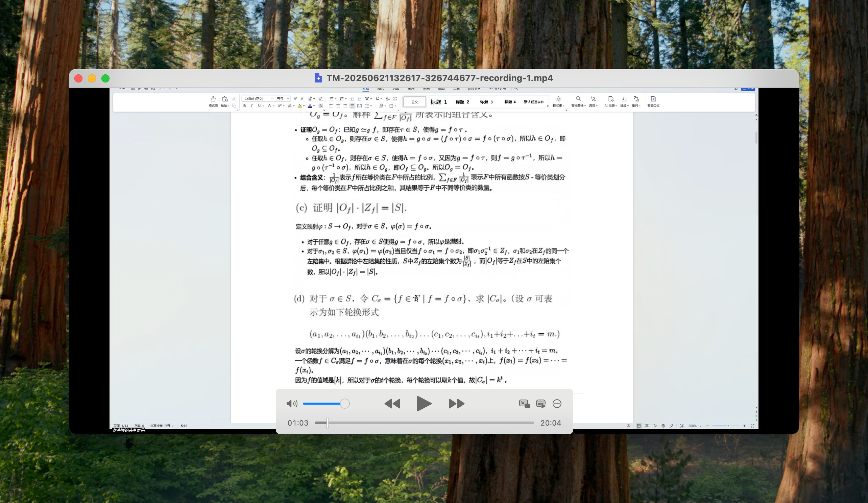The height and width of the screenshot is (503, 868).
Task: Adjust the volume slider knob
Action: pos(344,403)
